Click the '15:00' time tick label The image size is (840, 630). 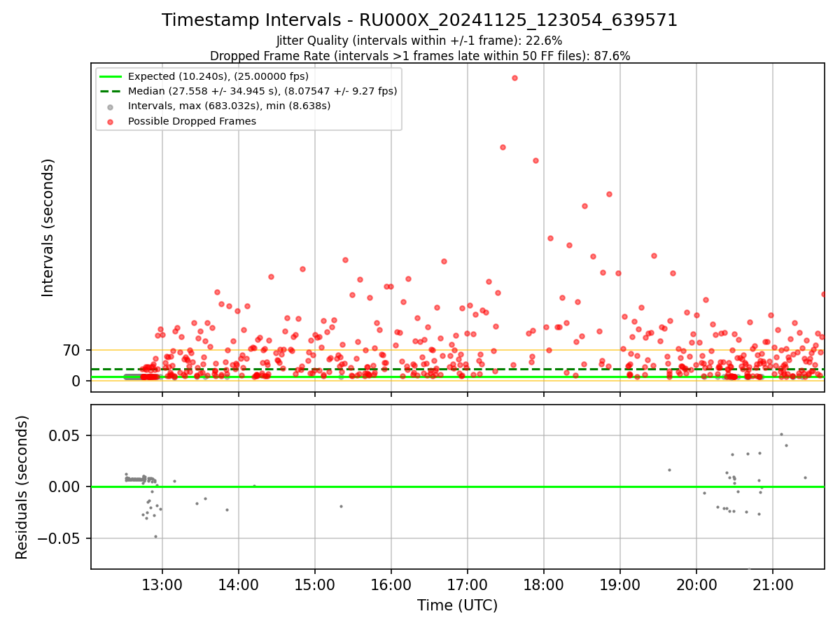pyautogui.click(x=315, y=584)
